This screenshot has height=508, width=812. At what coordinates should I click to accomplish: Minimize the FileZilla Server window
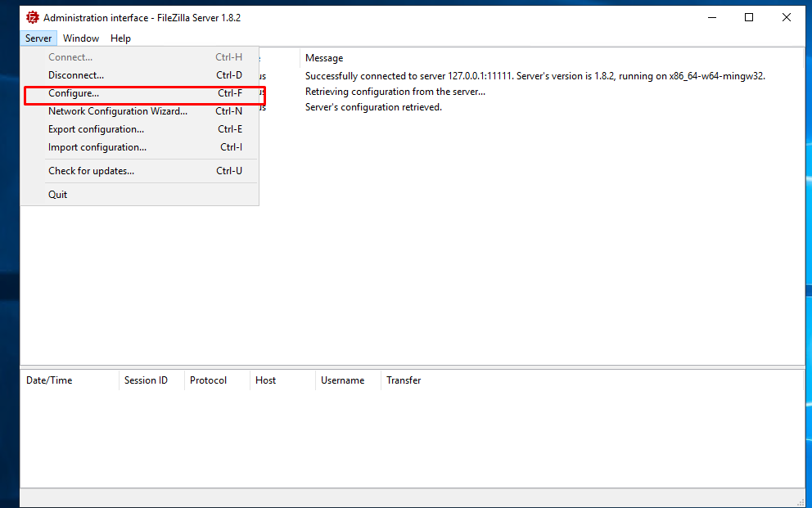712,18
